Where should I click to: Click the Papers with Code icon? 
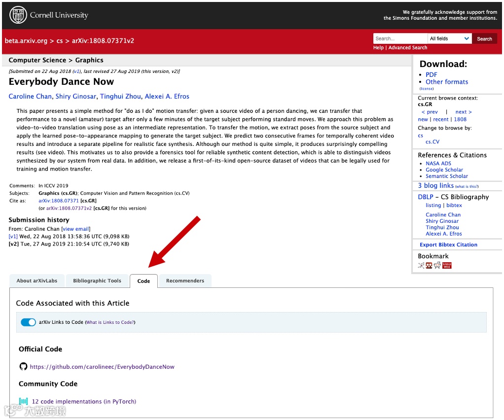(24, 401)
